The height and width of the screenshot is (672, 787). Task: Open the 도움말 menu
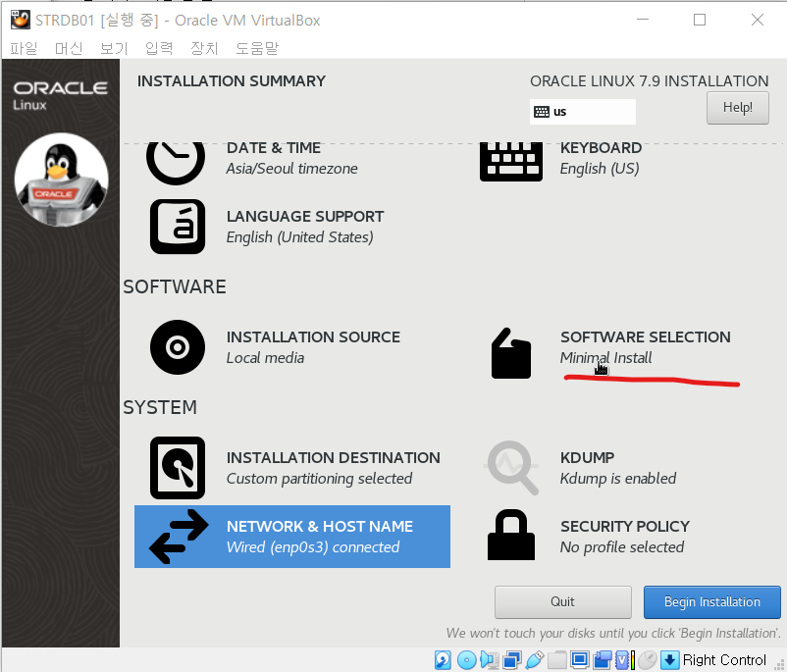pos(257,48)
